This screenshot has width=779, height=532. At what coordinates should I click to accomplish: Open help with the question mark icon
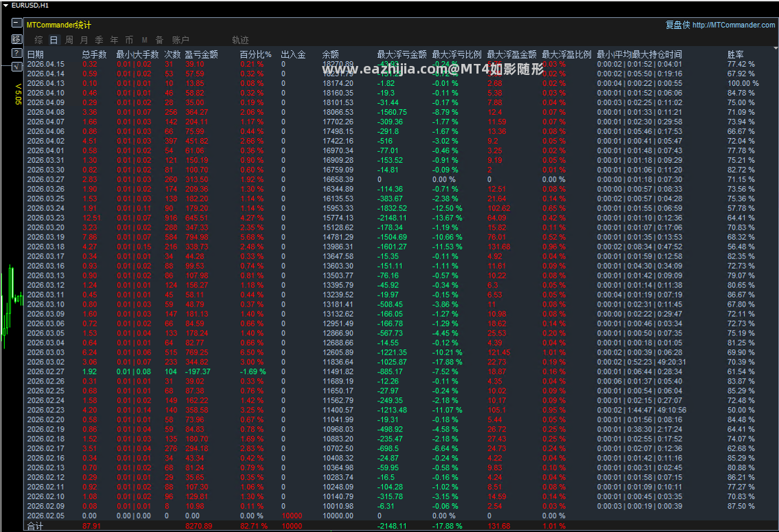point(17,53)
